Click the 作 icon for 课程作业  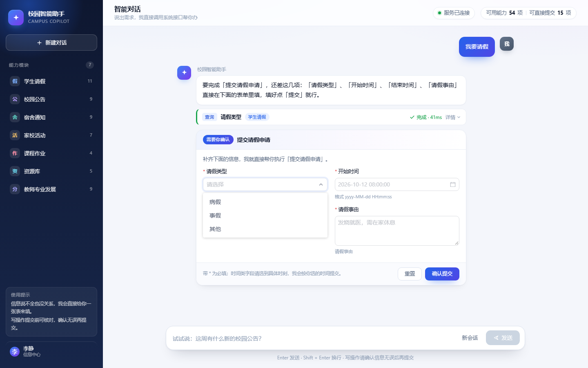15,153
